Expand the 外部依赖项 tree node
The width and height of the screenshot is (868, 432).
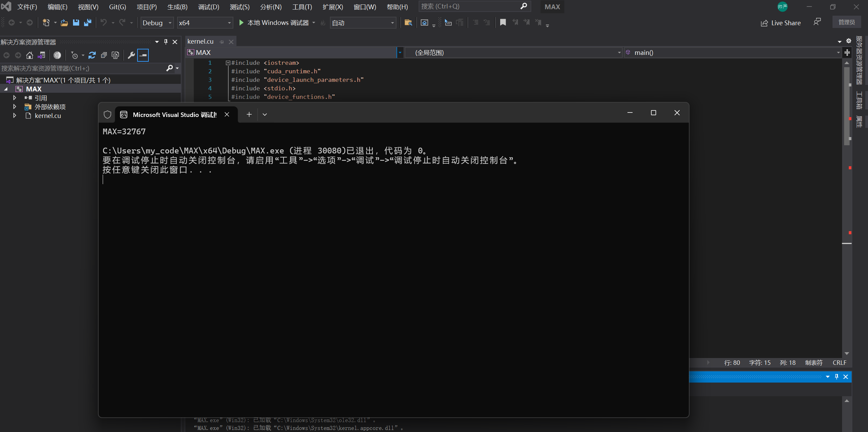click(14, 107)
